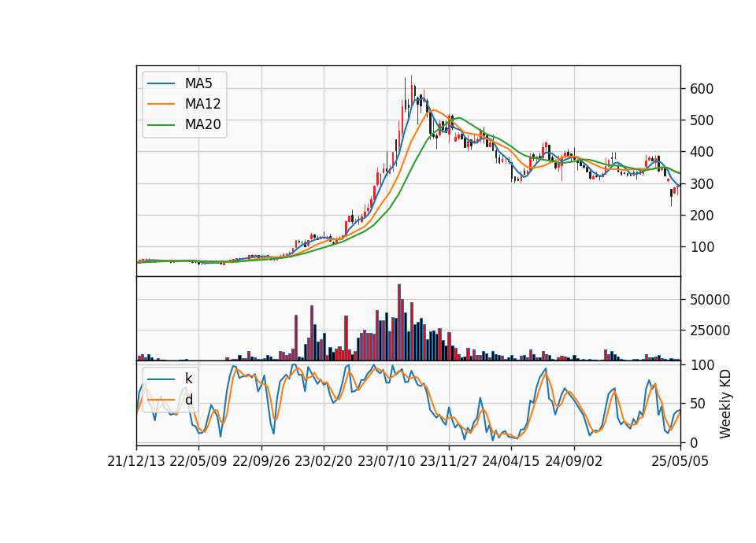The height and width of the screenshot is (543, 756).
Task: Click the 24/09/02 date tick label
Action: point(574,461)
